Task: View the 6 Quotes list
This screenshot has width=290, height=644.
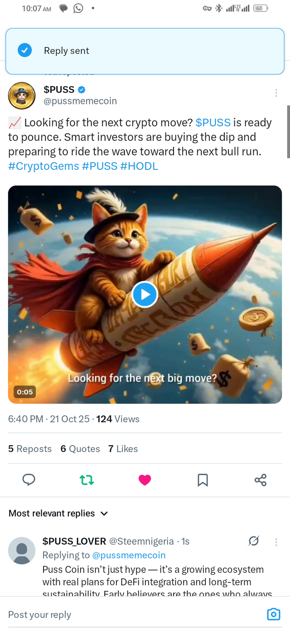Action: click(80, 449)
